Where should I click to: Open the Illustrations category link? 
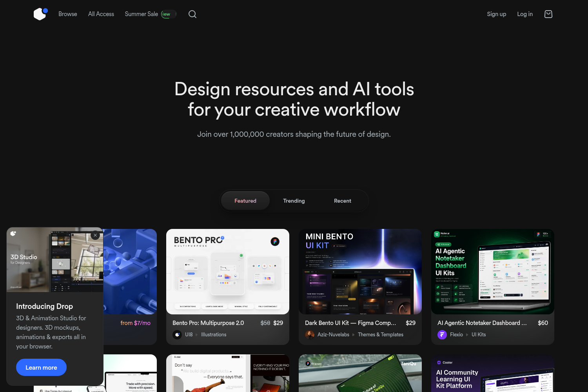214,335
